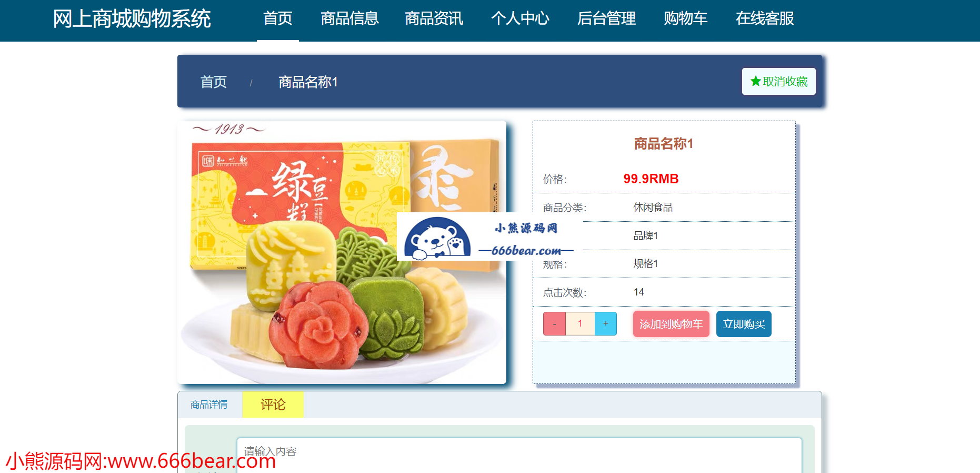Screen dimensions: 980x473
Task: Click the 立即购买 buy now button
Action: point(744,324)
